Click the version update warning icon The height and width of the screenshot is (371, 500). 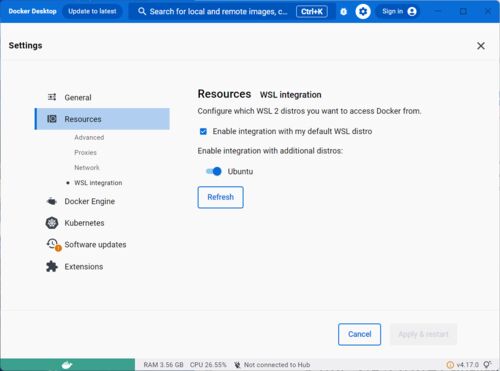(x=450, y=365)
